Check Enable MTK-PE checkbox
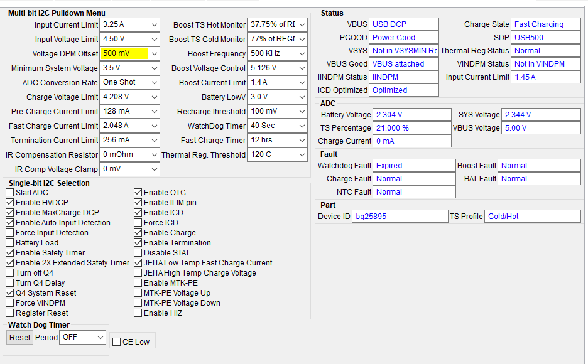Screen dimensions: 588x364 click(x=138, y=283)
